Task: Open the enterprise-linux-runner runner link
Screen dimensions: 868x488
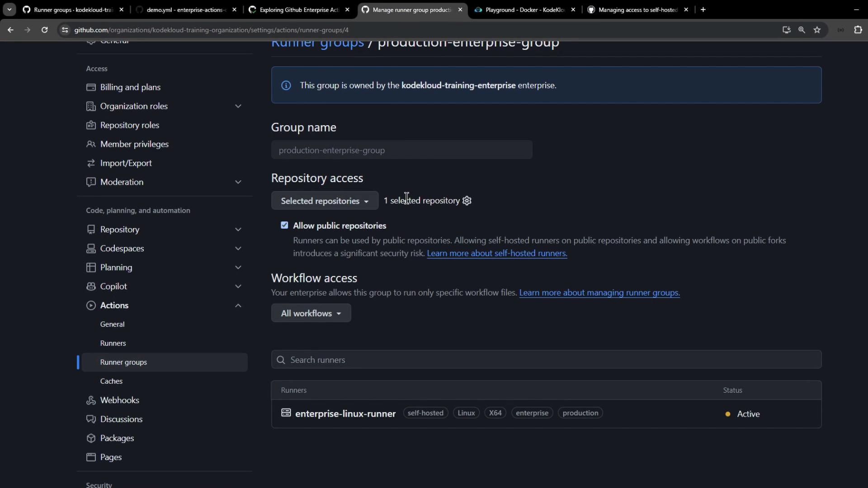Action: coord(345,414)
